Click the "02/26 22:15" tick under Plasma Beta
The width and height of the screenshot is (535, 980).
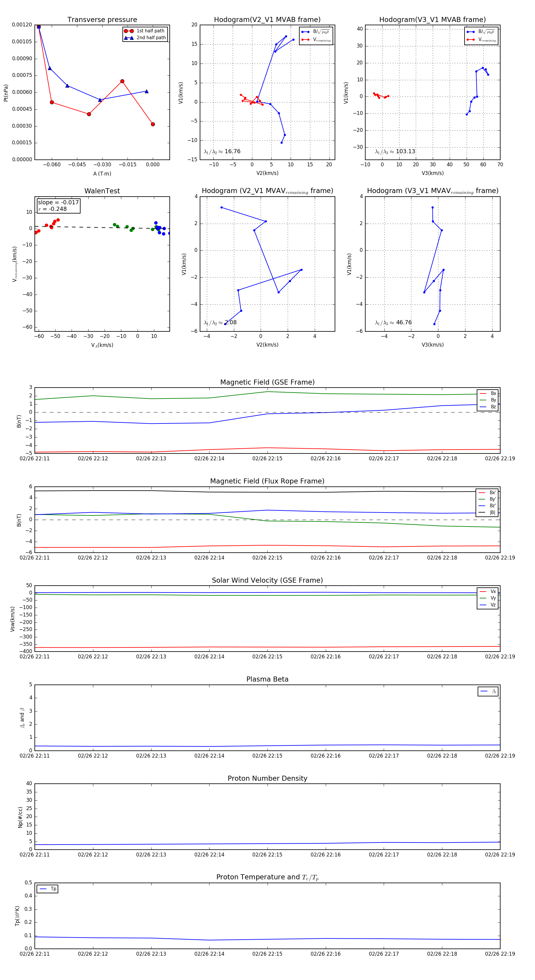pyautogui.click(x=267, y=755)
